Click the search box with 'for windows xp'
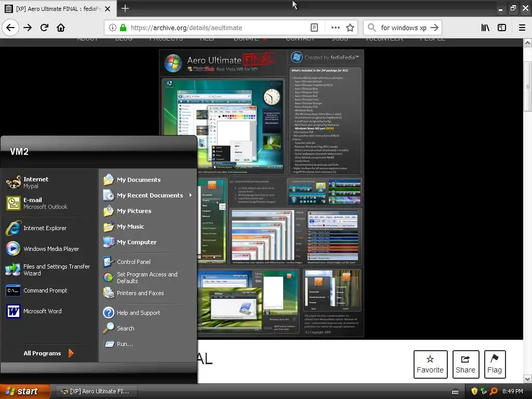This screenshot has height=399, width=532. pyautogui.click(x=403, y=28)
